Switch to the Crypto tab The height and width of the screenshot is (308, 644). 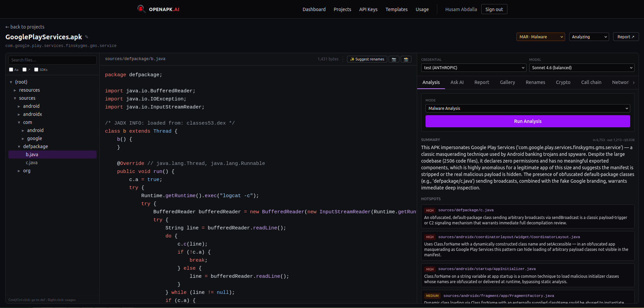[x=563, y=82]
